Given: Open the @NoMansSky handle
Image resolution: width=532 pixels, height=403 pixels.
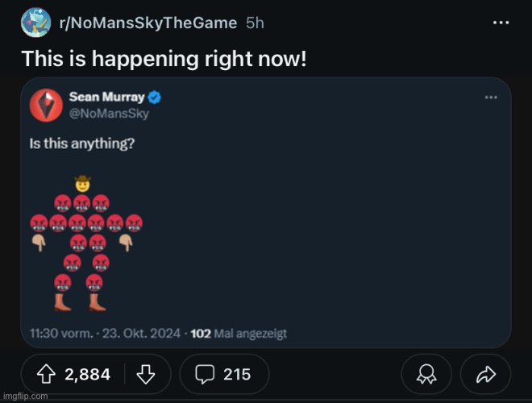Looking at the screenshot, I should coord(109,114).
